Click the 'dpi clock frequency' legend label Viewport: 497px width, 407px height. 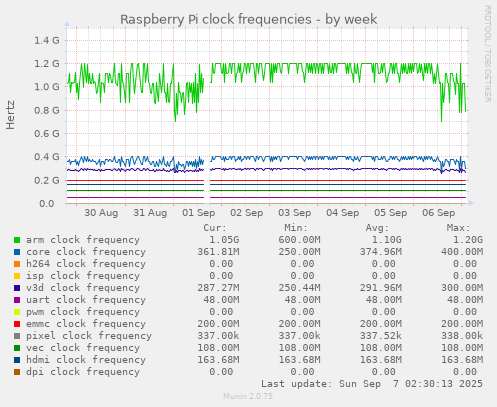(83, 372)
